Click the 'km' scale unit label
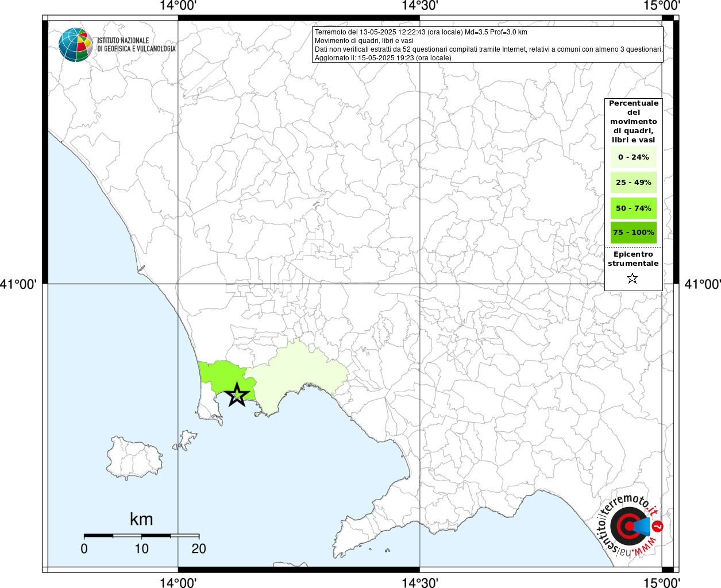The image size is (721, 588). click(x=141, y=519)
